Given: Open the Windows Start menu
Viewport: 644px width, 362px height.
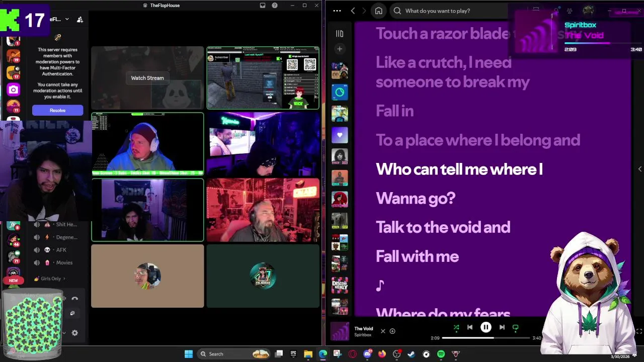Looking at the screenshot, I should 189,354.
